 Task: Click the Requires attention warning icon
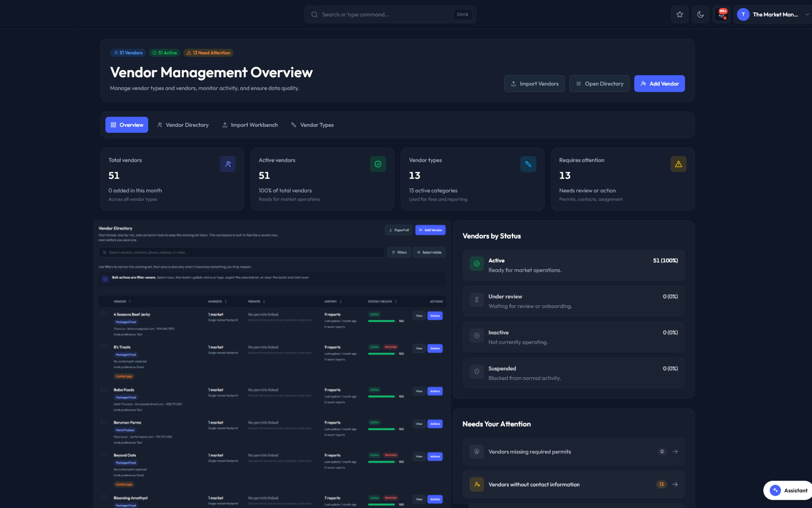[679, 164]
